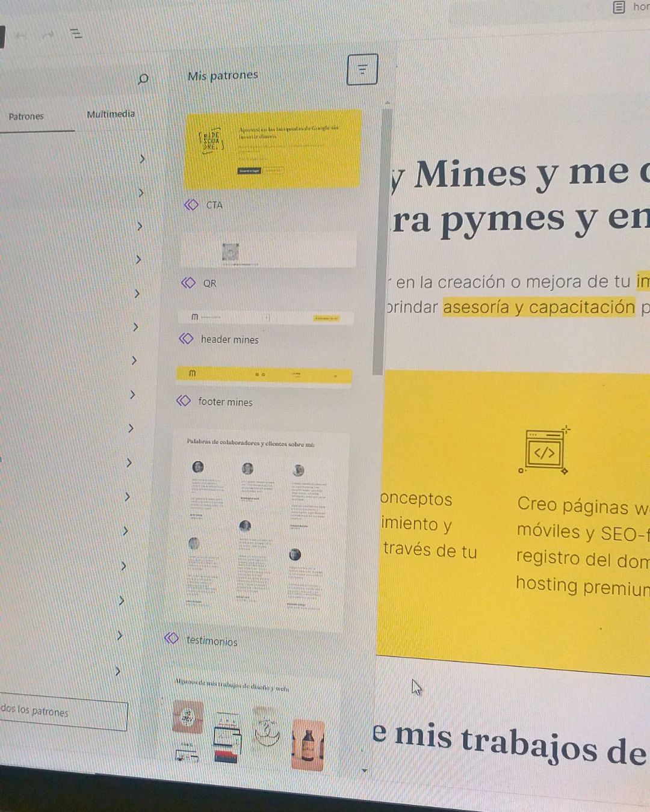Open the document overview list view icon
The height and width of the screenshot is (812, 650).
coord(76,34)
